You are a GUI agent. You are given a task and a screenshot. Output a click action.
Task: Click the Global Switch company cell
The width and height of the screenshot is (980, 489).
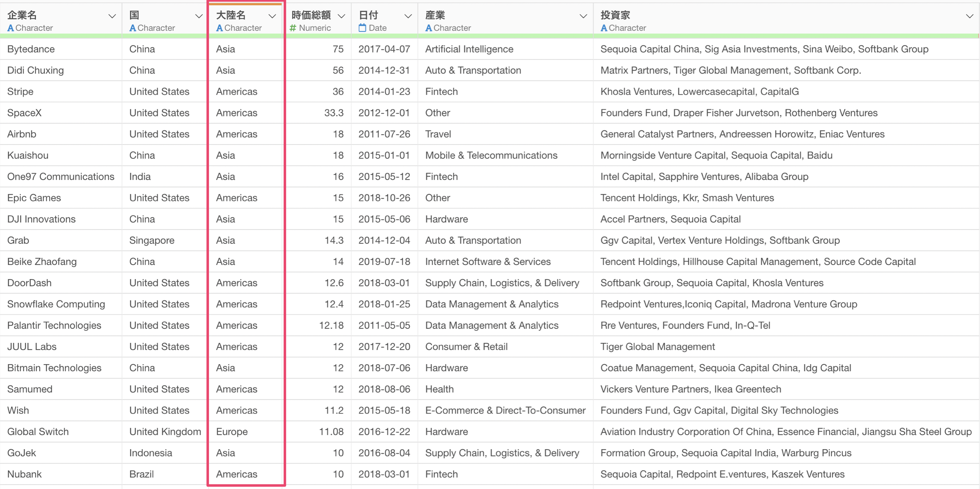click(61, 432)
